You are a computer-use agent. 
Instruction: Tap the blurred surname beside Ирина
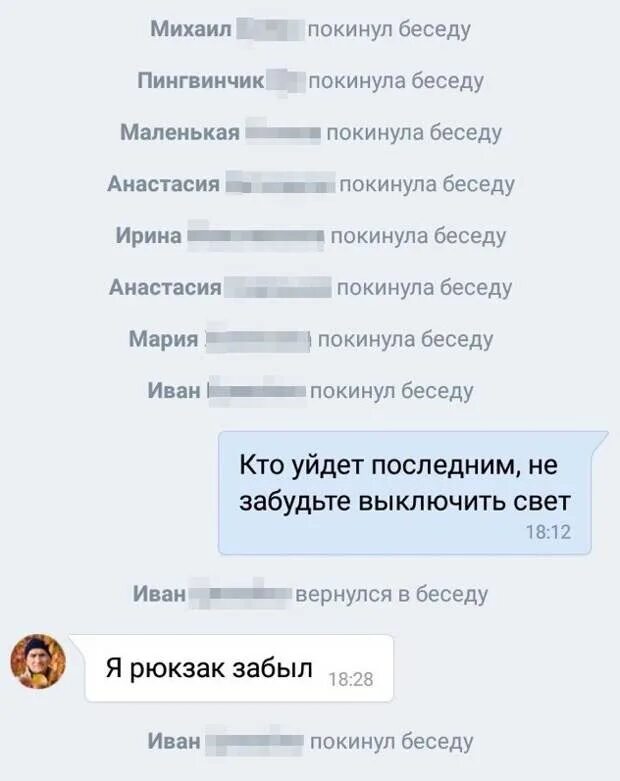click(255, 236)
